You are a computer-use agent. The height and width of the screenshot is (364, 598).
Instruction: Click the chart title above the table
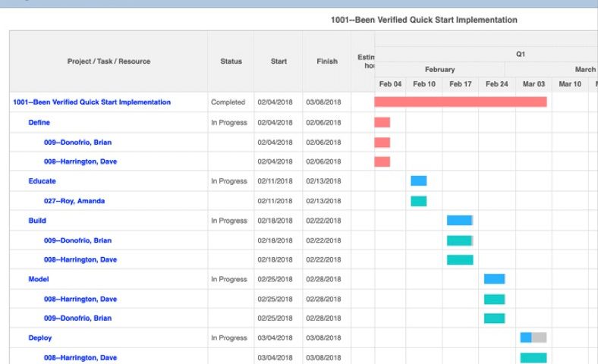[423, 20]
